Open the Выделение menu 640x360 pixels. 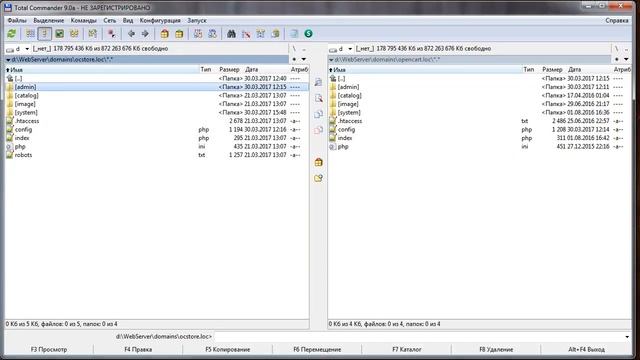(x=49, y=20)
